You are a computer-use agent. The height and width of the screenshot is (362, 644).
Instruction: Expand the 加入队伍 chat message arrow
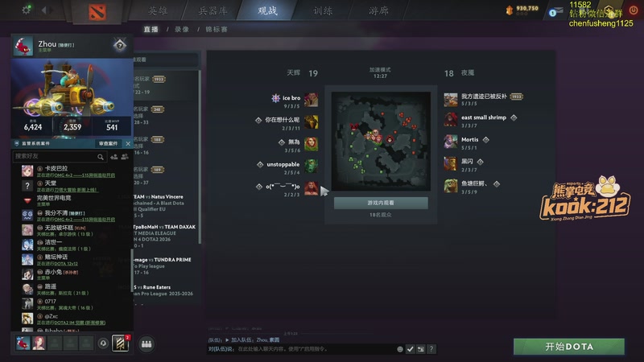[x=227, y=339]
